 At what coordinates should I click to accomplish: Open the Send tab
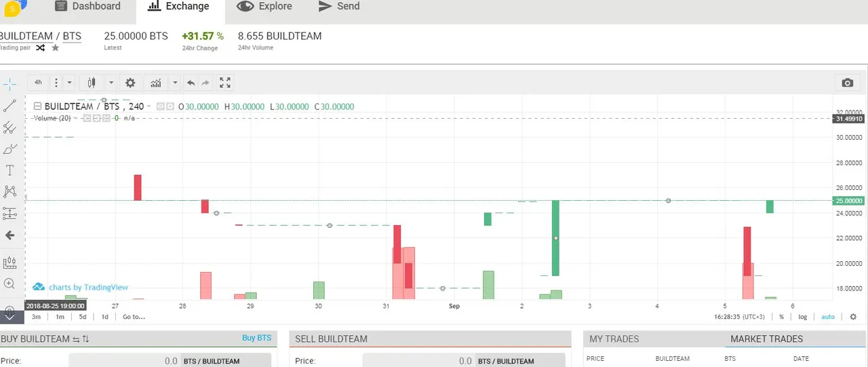coord(339,7)
